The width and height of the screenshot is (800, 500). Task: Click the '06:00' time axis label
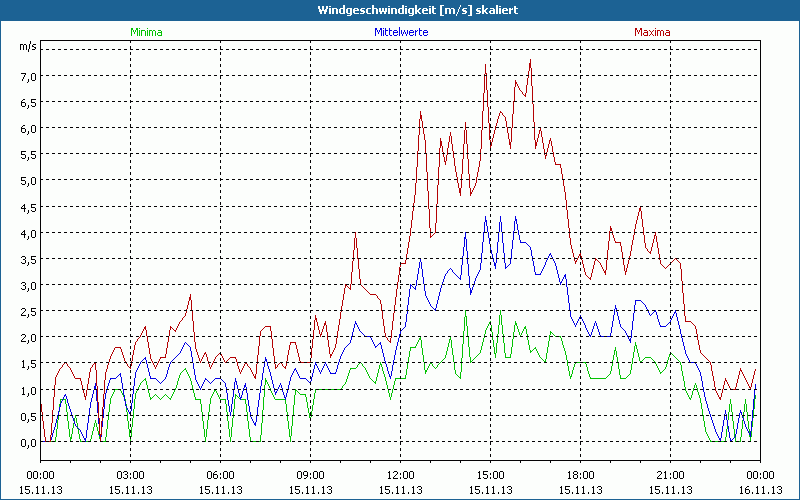click(x=220, y=476)
